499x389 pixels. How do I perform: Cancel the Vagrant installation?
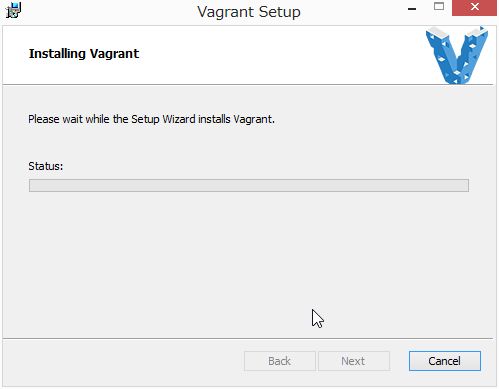445,361
